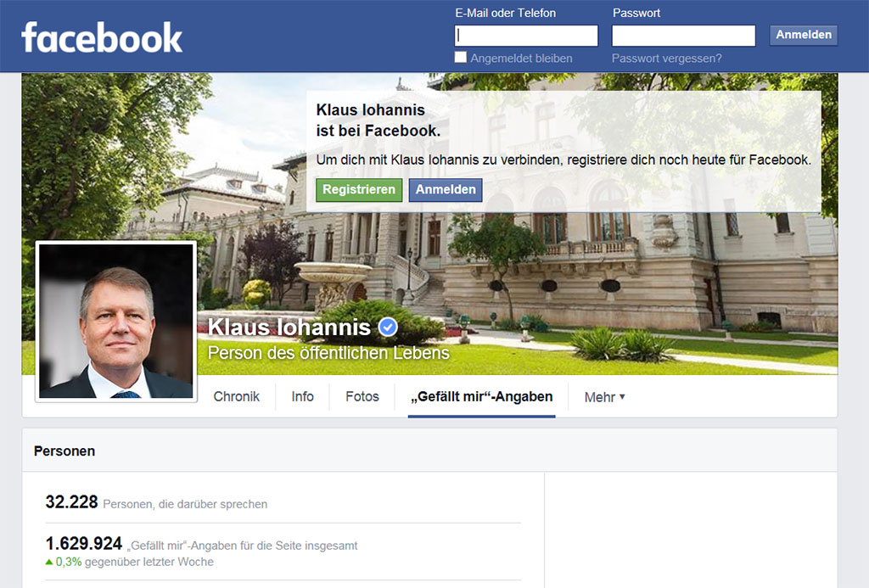Open the "Mehr" dropdown menu

(x=603, y=397)
